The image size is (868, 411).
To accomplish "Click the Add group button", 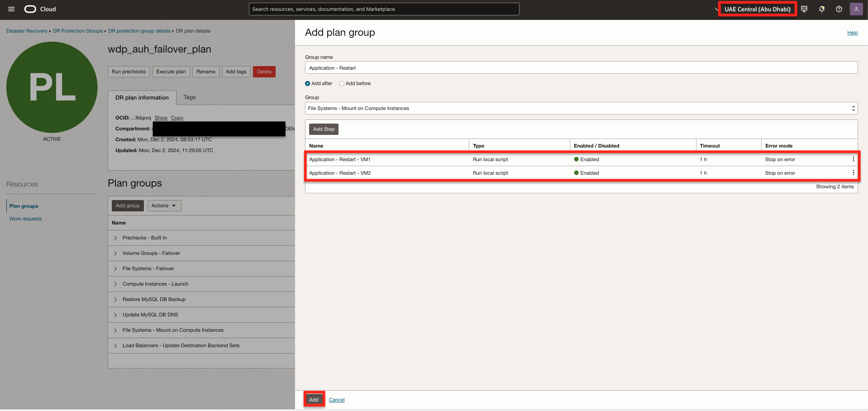I will [128, 205].
